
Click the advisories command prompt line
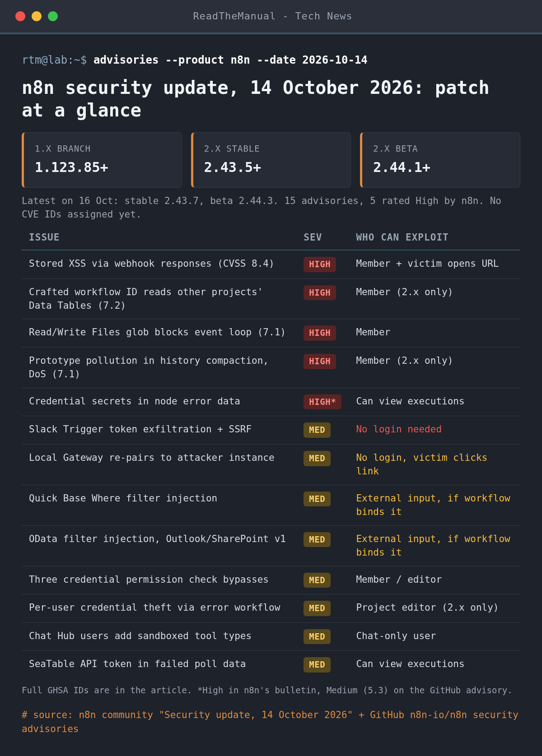point(195,60)
